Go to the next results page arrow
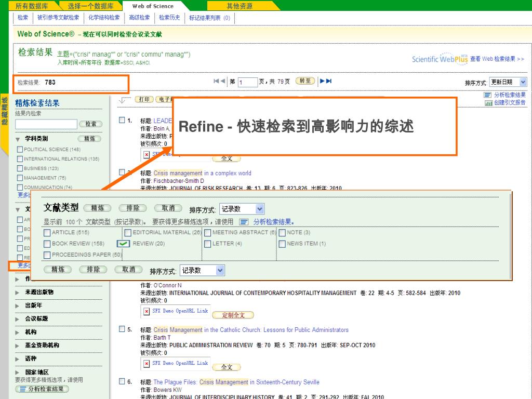 [322, 81]
